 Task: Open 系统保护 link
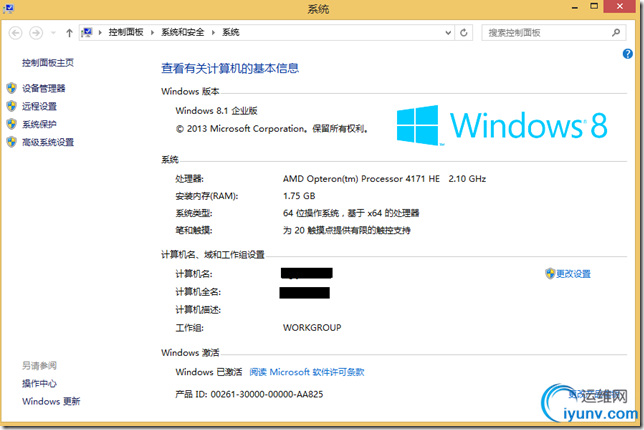[39, 124]
